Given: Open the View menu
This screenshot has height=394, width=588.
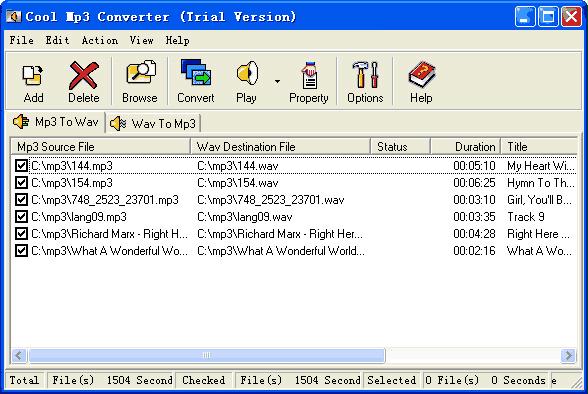Looking at the screenshot, I should point(141,40).
